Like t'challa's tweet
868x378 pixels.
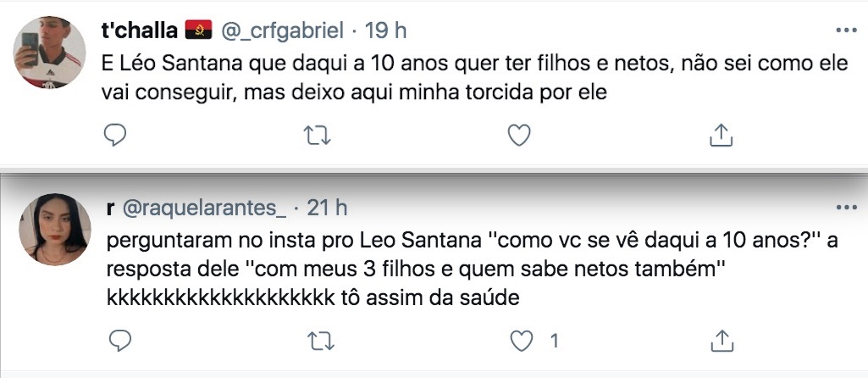click(518, 134)
